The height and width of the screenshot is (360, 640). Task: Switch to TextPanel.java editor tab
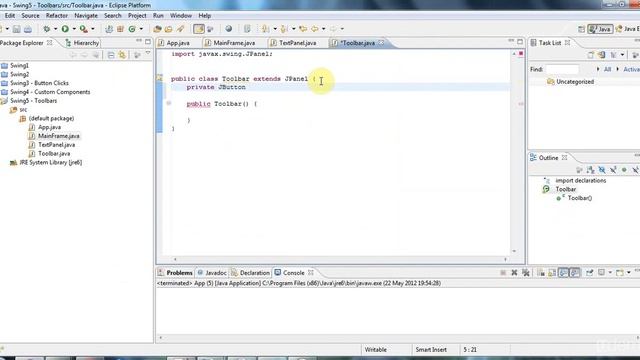point(298,43)
